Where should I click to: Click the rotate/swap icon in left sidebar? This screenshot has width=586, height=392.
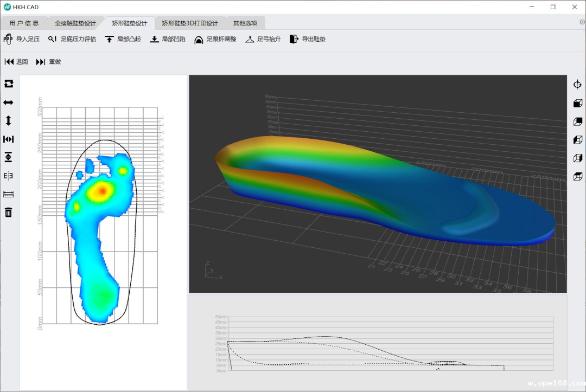point(8,84)
